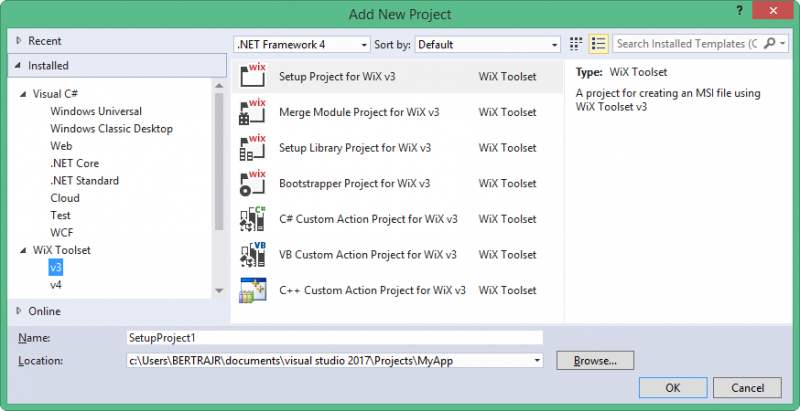This screenshot has width=800, height=411.
Task: Select the C# Custom Action Project icon
Action: [x=252, y=219]
